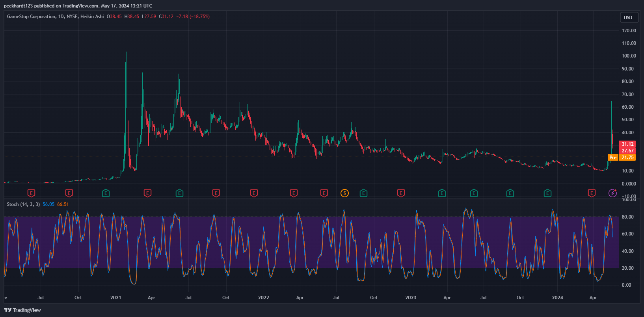This screenshot has height=317, width=644.
Task: Select the red earnings marker for December 2022
Action: 401,193
